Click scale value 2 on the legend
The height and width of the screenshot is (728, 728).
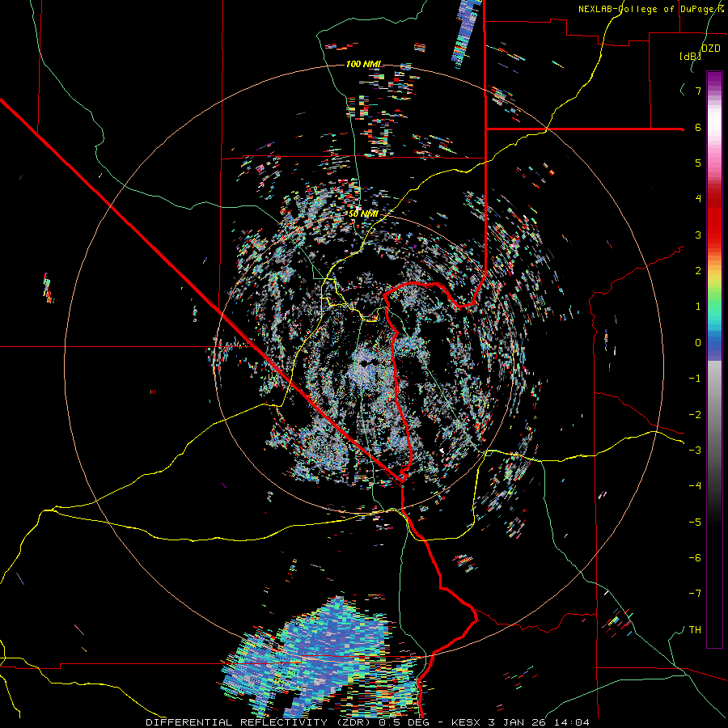[698, 271]
